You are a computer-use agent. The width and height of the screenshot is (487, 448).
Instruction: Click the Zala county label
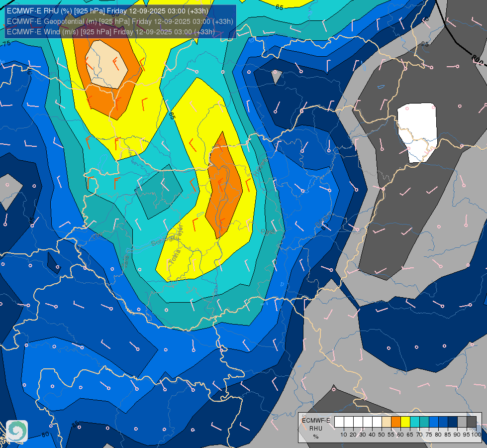pos(125,261)
